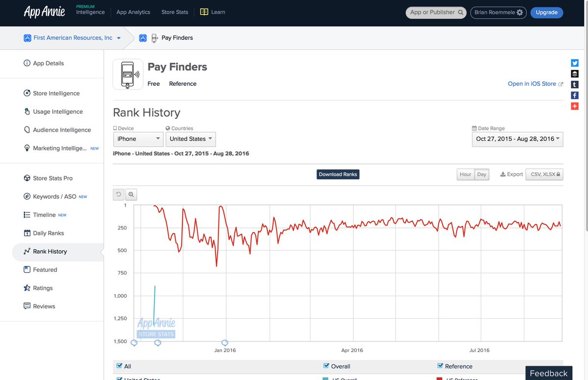
Task: Open the iPhone device dropdown
Action: coord(138,139)
